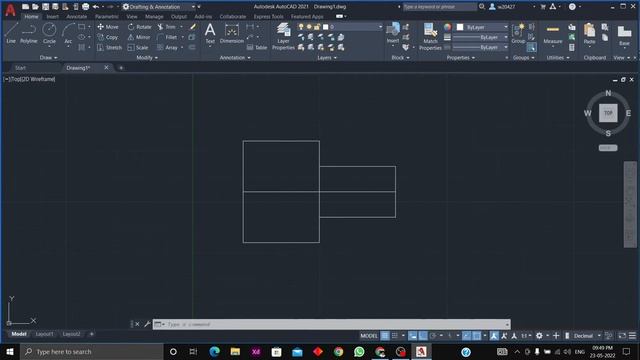Toggle snap mode in status bar
The image size is (640, 360).
(x=395, y=336)
